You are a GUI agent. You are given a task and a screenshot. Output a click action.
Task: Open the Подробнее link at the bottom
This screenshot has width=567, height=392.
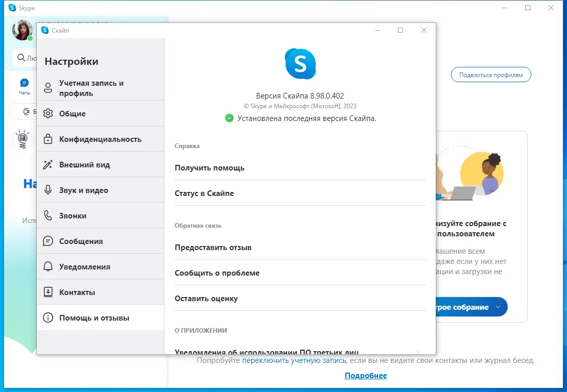(366, 375)
